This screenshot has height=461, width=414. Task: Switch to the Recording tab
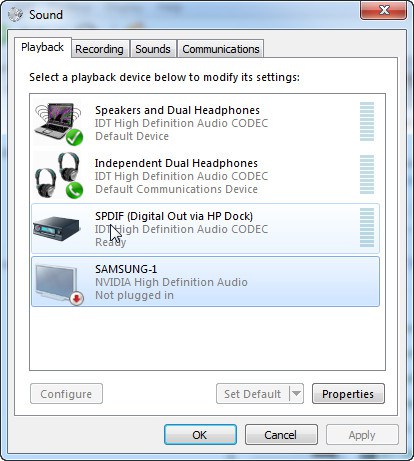tap(99, 49)
